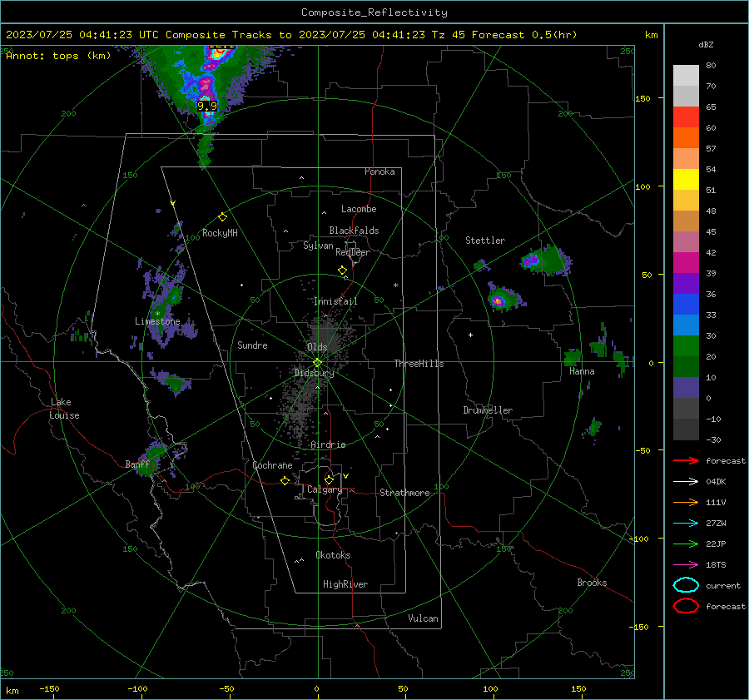Click the Banff label
The image size is (749, 700).
click(137, 464)
